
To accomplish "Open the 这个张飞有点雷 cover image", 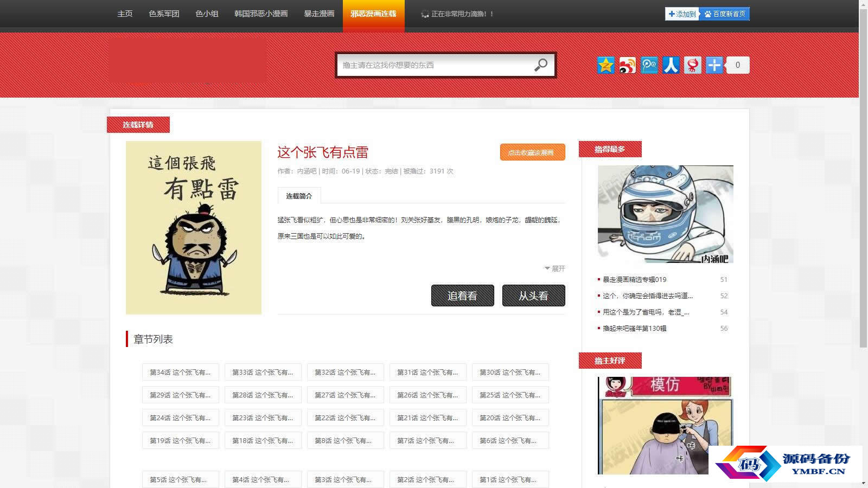I will tap(194, 228).
